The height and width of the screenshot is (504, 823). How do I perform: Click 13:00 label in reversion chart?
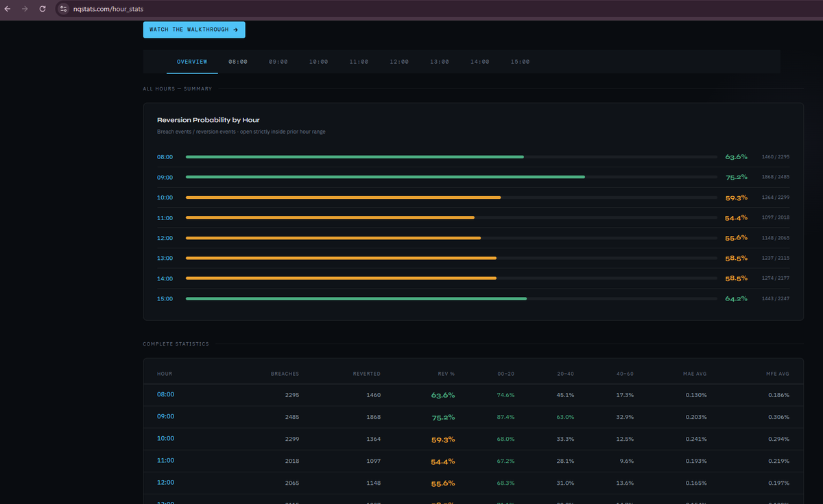click(165, 259)
